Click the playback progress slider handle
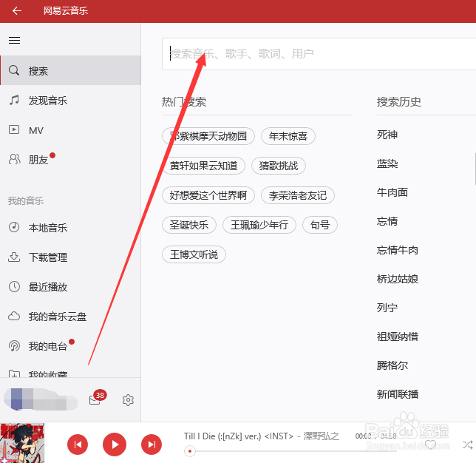 [190, 451]
